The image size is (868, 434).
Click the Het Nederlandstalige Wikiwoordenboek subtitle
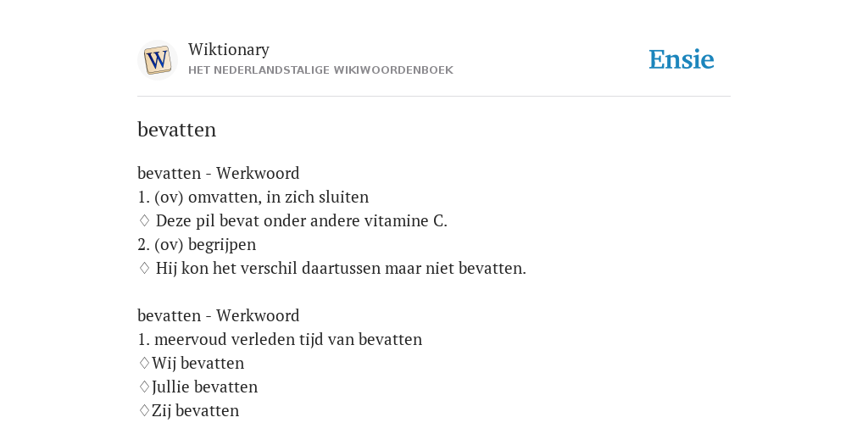coord(320,70)
